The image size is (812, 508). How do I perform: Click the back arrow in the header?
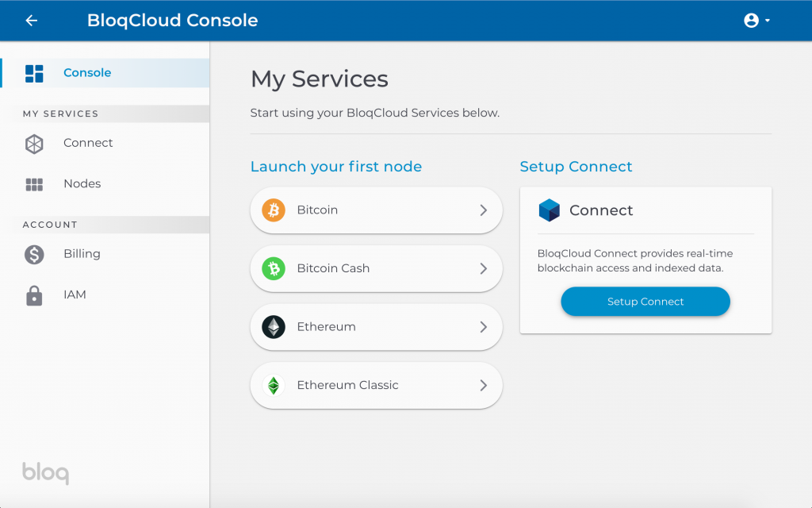coord(31,20)
